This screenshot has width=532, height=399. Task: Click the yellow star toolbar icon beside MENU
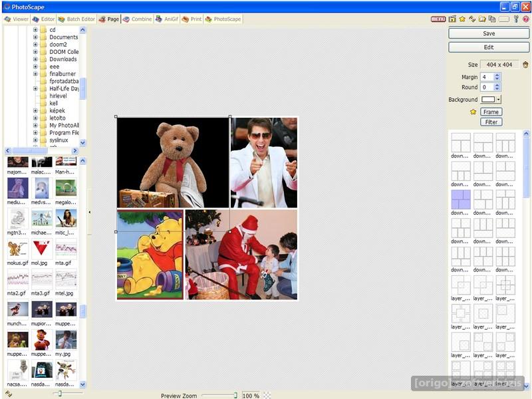(x=462, y=19)
